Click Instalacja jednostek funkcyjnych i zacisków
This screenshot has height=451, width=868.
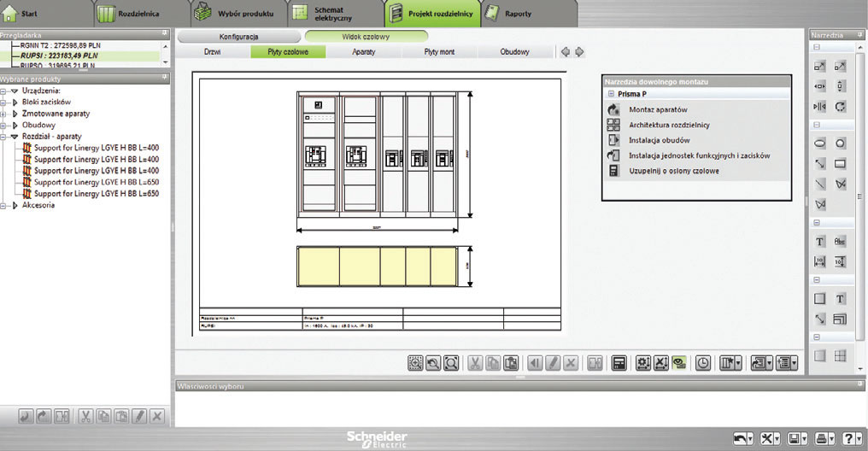pyautogui.click(x=699, y=156)
